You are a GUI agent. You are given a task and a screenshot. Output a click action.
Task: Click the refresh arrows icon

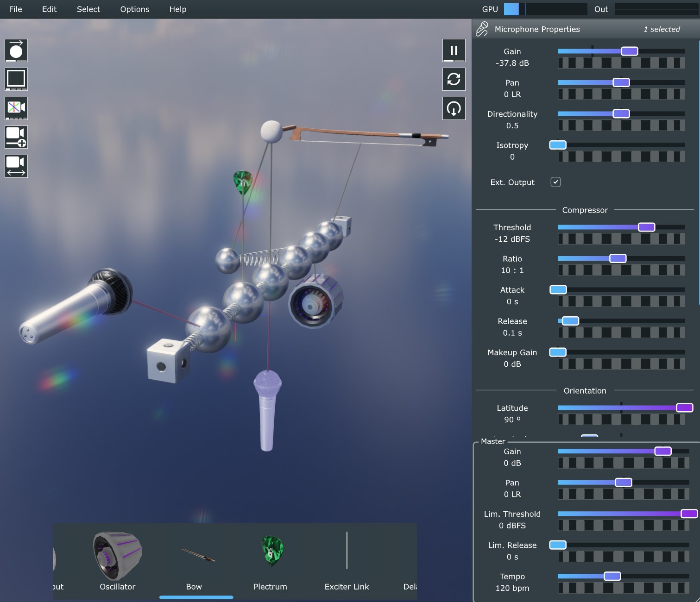click(454, 79)
